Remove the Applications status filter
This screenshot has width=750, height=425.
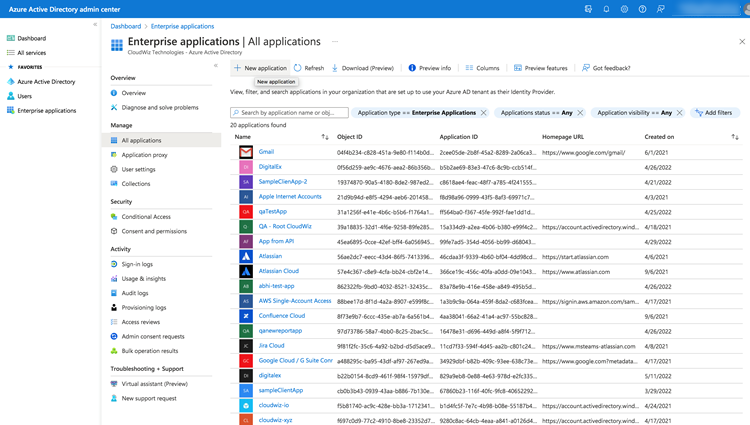click(x=580, y=113)
